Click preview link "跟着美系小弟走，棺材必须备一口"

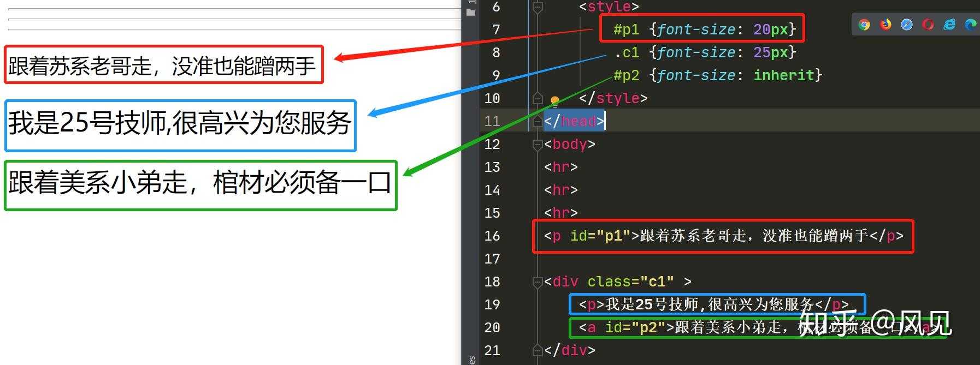click(199, 182)
